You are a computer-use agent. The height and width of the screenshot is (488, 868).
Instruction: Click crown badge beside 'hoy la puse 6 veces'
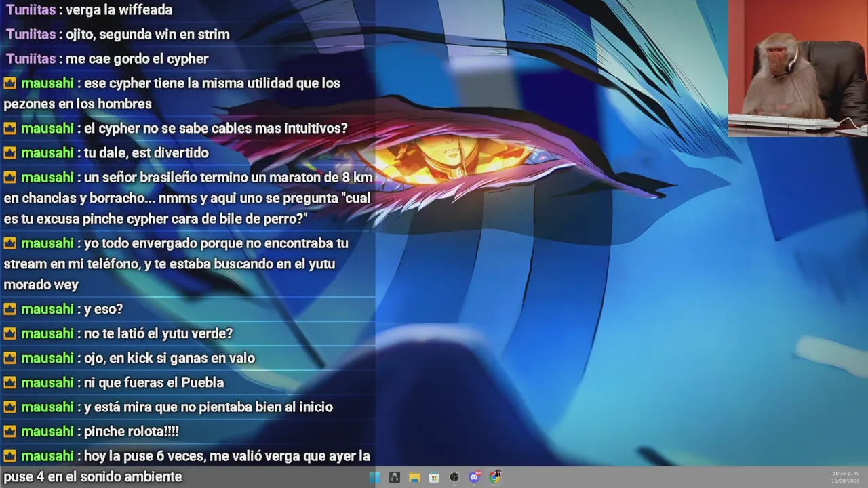[x=9, y=456]
